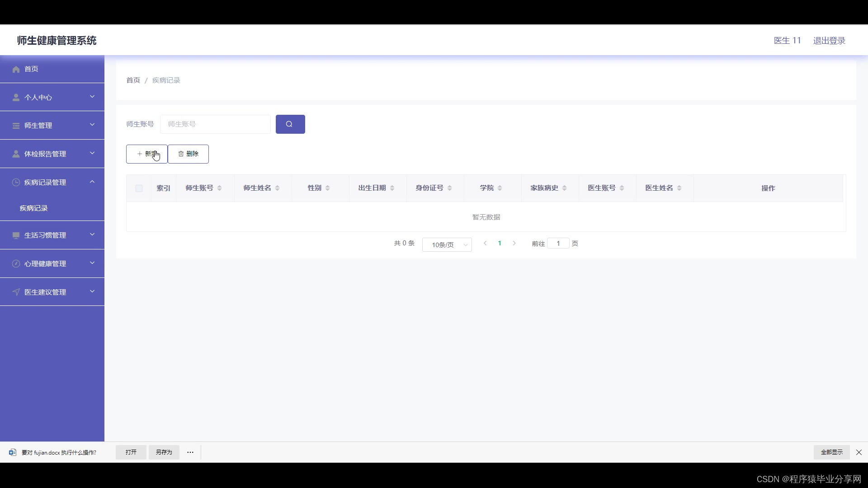The height and width of the screenshot is (488, 868).
Task: Click the 新增 add button
Action: click(x=146, y=154)
